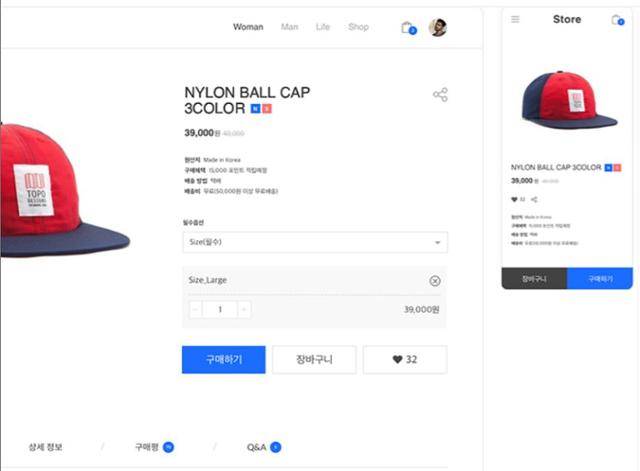This screenshot has height=471, width=640.
Task: Go to the Woman menu
Action: [248, 27]
